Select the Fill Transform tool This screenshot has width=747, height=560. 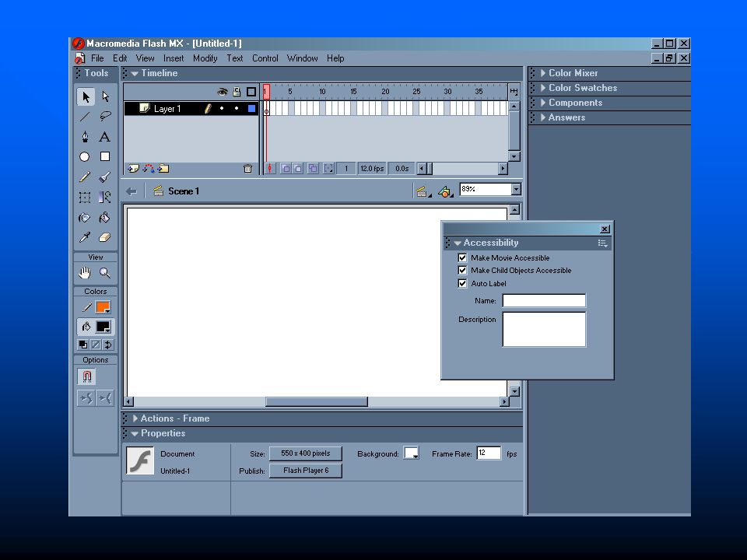[x=105, y=197]
